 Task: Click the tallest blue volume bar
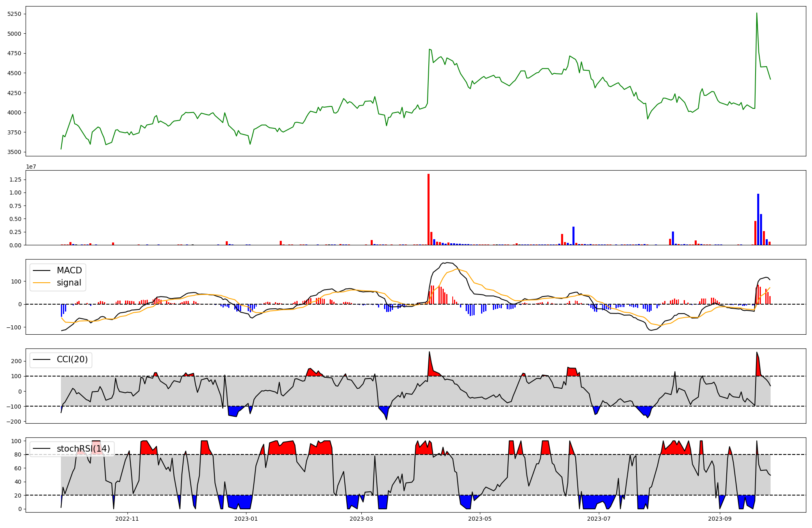point(758,219)
